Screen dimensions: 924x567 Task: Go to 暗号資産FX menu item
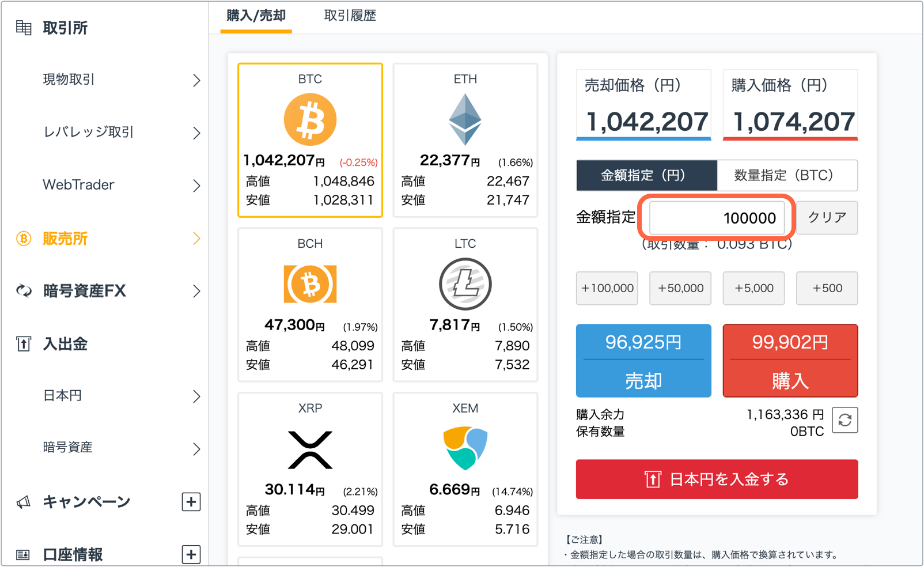[x=84, y=291]
